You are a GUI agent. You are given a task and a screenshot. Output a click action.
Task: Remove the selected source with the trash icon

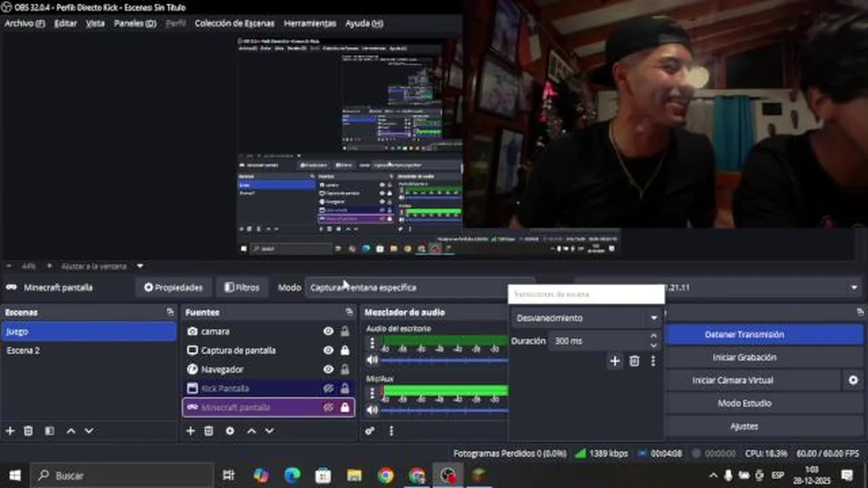(x=209, y=431)
